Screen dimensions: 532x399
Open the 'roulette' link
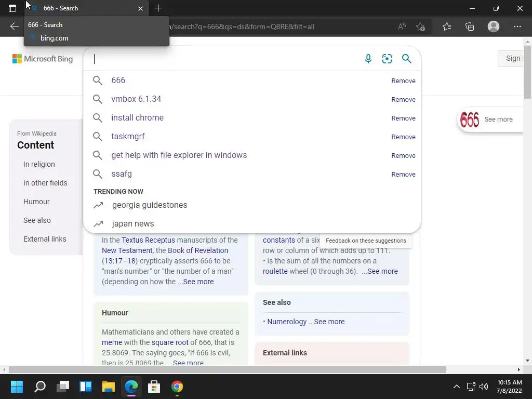pyautogui.click(x=275, y=271)
